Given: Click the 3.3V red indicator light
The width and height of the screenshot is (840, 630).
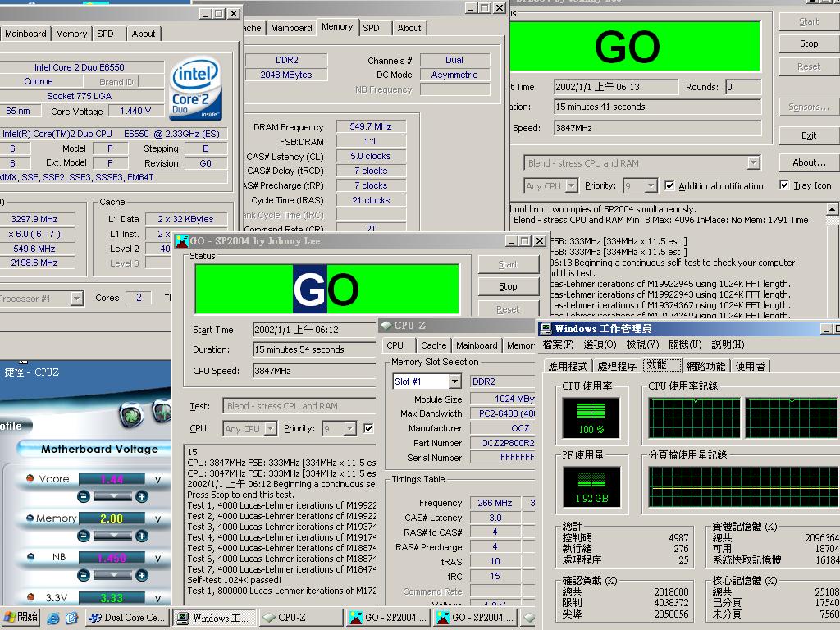Looking at the screenshot, I should (30, 597).
